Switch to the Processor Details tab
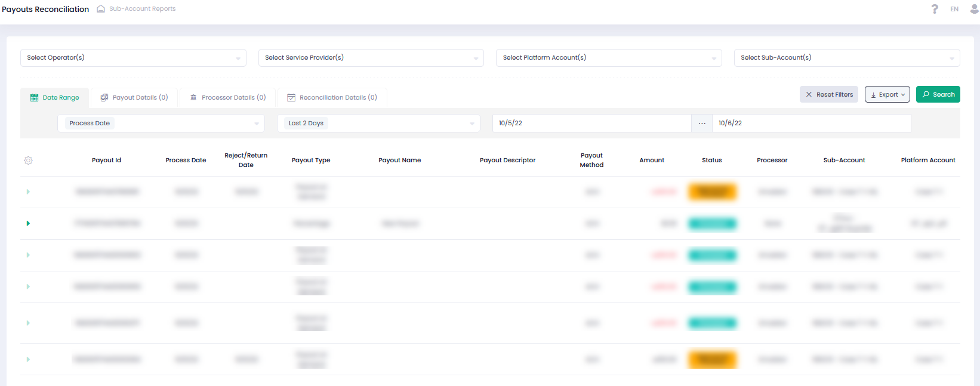Screen dimensions: 980x386 228,98
